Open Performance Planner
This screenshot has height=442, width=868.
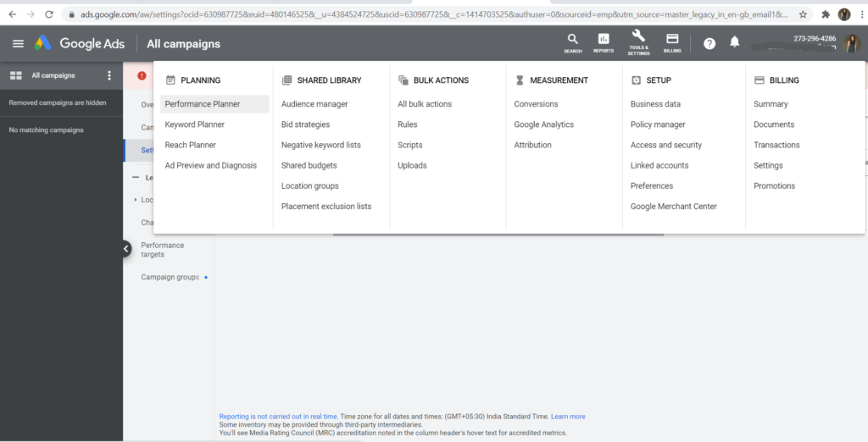point(214,104)
